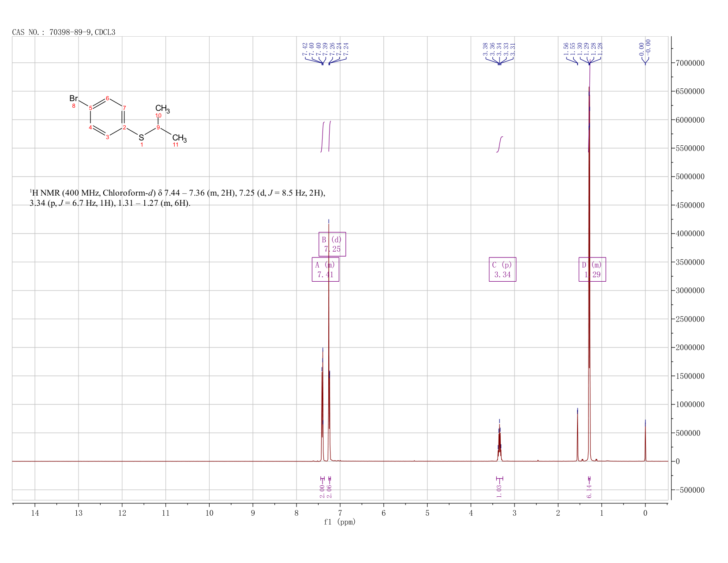Viewport: 728px width, 563px height.
Task: Click the 1.56 peak label at top
Action: pos(566,49)
